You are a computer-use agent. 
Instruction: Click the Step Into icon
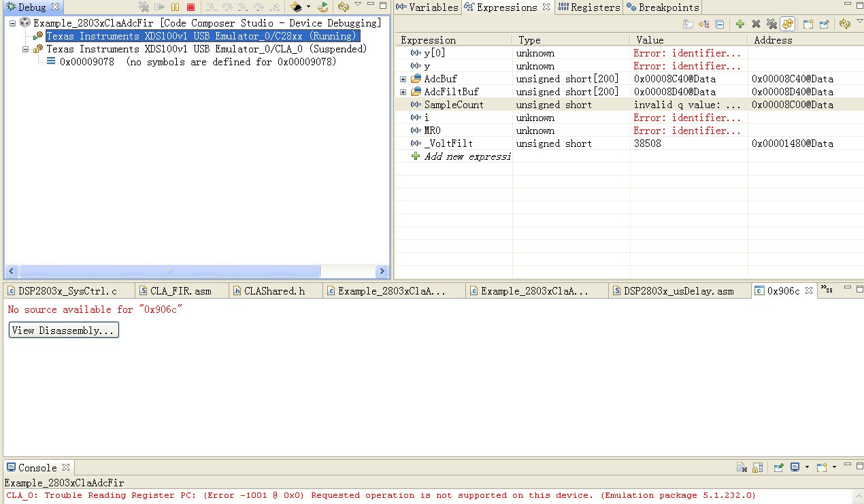click(211, 7)
